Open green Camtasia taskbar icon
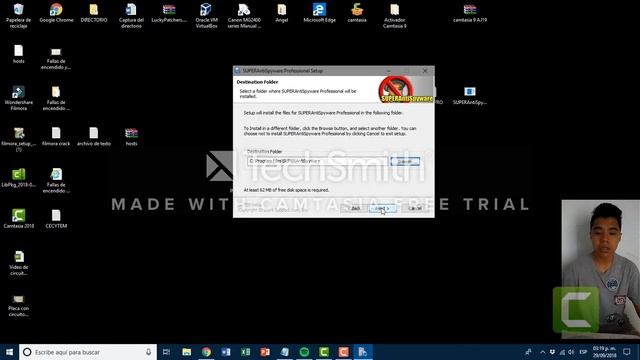This screenshot has width=640, height=360. (324, 352)
